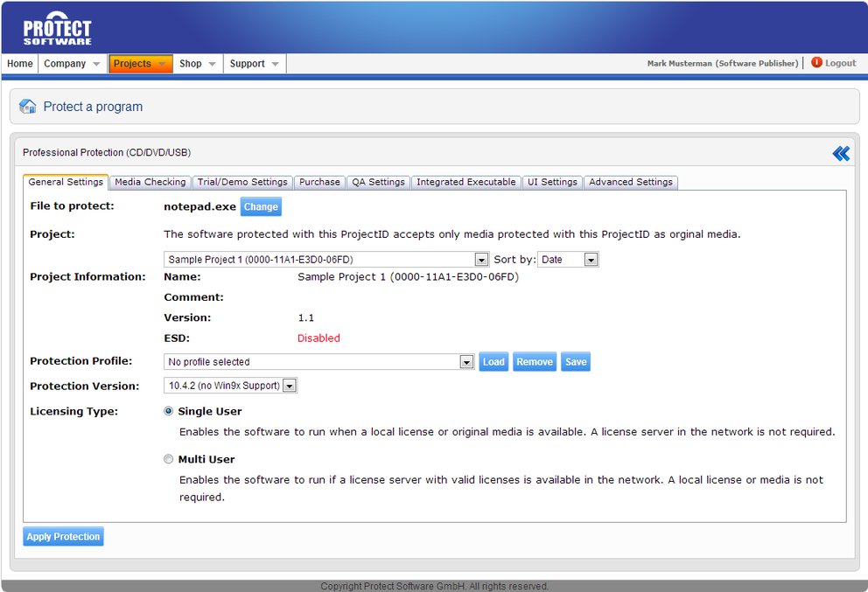Open the Company menu
This screenshot has width=868, height=592.
(x=71, y=63)
